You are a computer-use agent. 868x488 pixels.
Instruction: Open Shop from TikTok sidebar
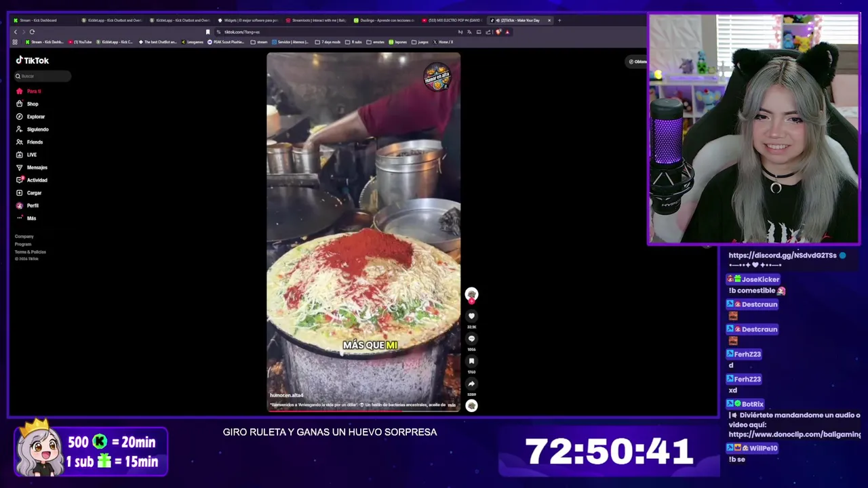pos(28,104)
